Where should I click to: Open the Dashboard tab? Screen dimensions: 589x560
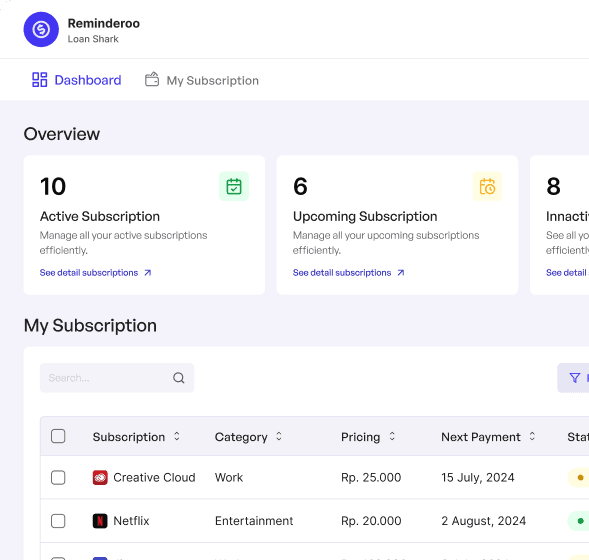tap(77, 80)
